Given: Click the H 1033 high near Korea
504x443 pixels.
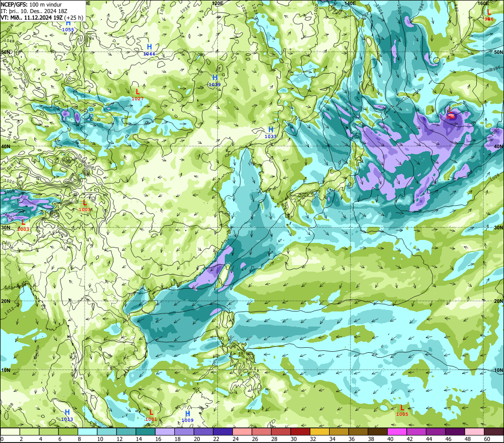Looking at the screenshot, I should coord(271,133).
